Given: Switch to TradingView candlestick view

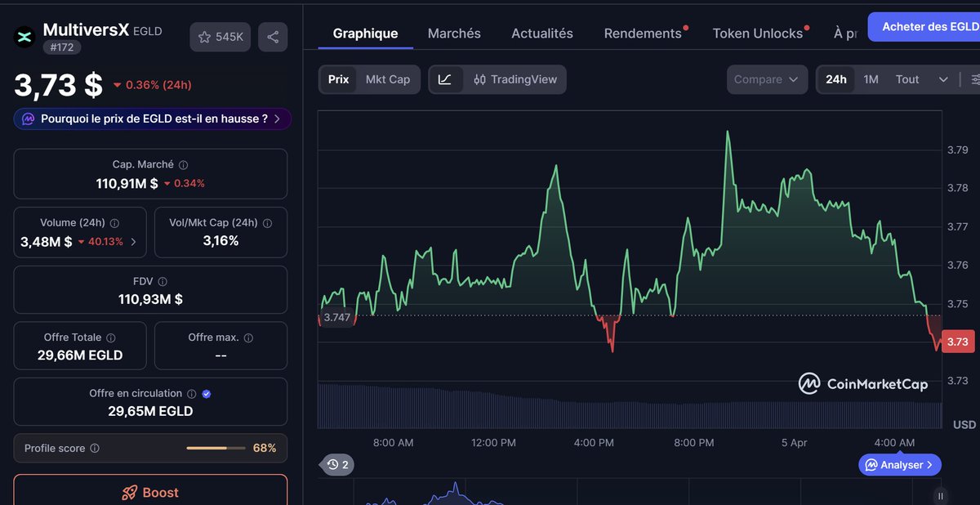Looking at the screenshot, I should 515,79.
